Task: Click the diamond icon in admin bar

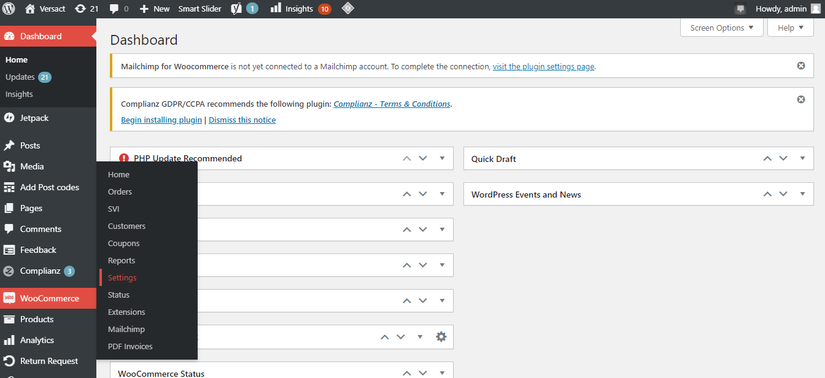Action: (348, 8)
